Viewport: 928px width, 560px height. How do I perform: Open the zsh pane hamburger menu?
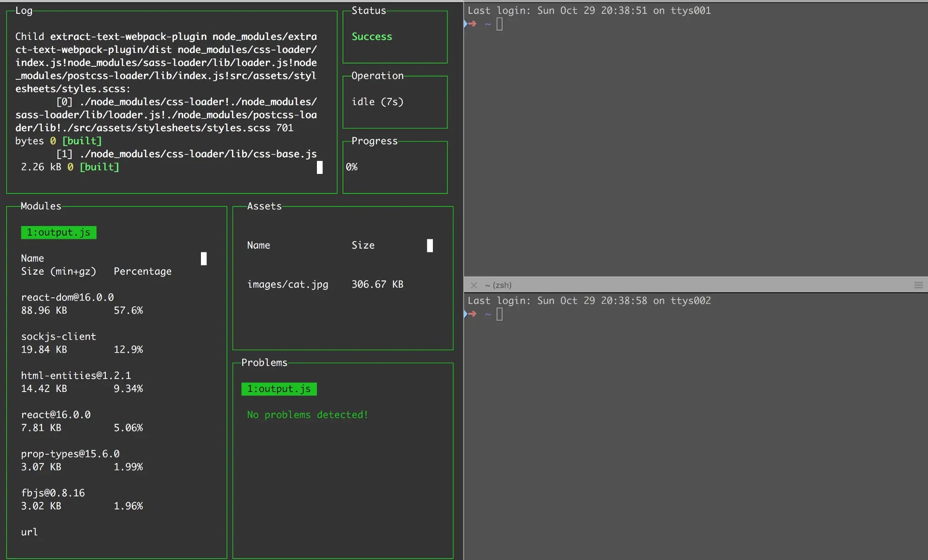[x=918, y=285]
